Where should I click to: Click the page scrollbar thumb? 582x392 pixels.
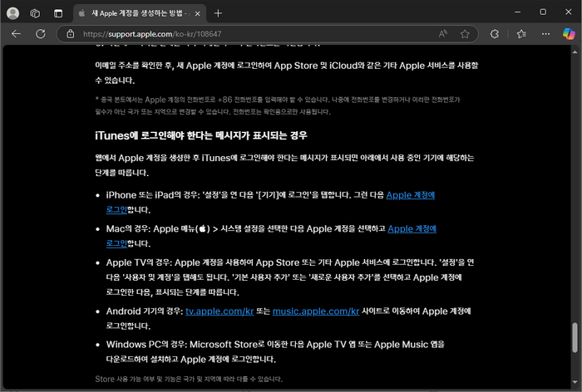(x=575, y=337)
